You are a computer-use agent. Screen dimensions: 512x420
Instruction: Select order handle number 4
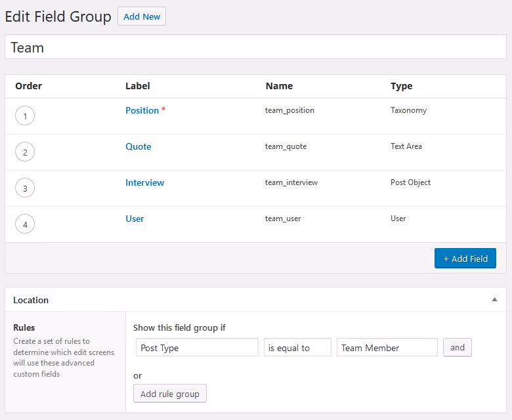25,224
